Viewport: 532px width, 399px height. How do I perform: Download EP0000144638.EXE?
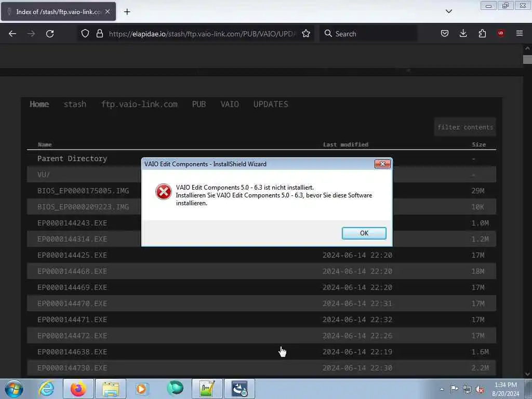click(72, 352)
